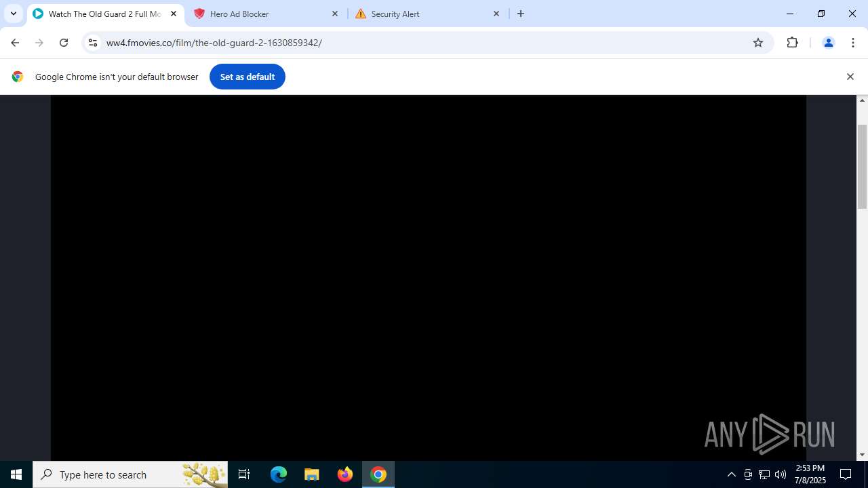The width and height of the screenshot is (868, 488).
Task: Open Chrome three-dot menu
Action: (x=853, y=43)
